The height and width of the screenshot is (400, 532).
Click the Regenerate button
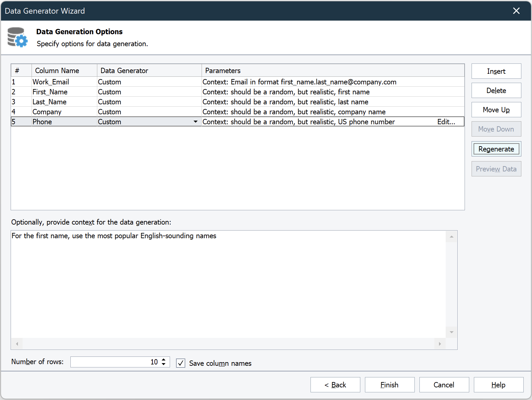click(496, 149)
